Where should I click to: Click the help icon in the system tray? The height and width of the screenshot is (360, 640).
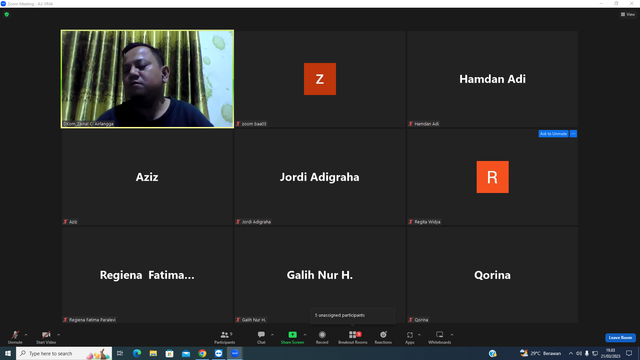pos(493,353)
